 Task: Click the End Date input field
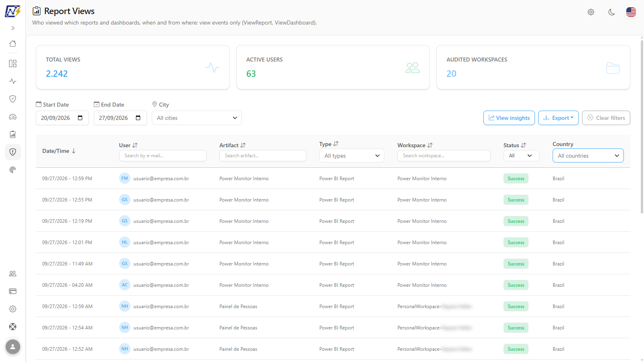pos(120,118)
